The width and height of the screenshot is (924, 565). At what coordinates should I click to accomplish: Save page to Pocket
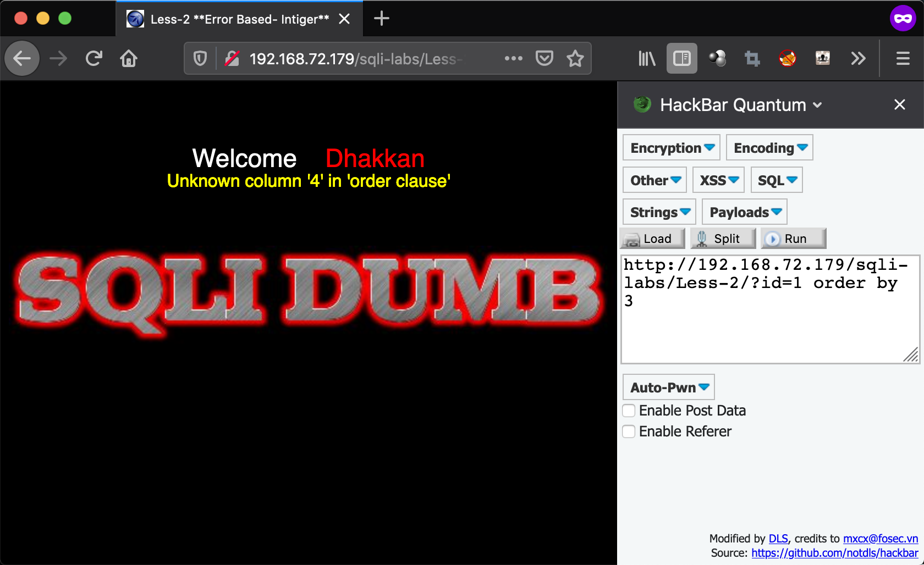[544, 58]
